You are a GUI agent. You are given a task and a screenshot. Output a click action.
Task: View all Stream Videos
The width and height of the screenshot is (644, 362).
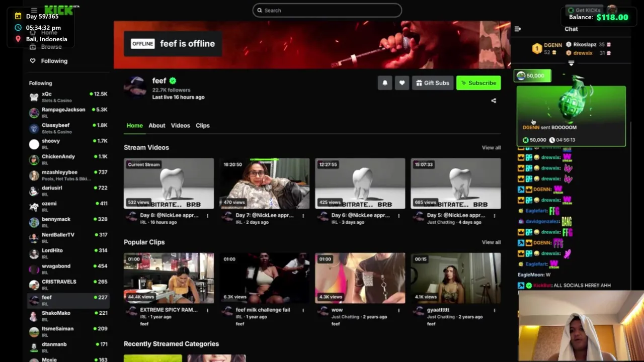coord(491,148)
